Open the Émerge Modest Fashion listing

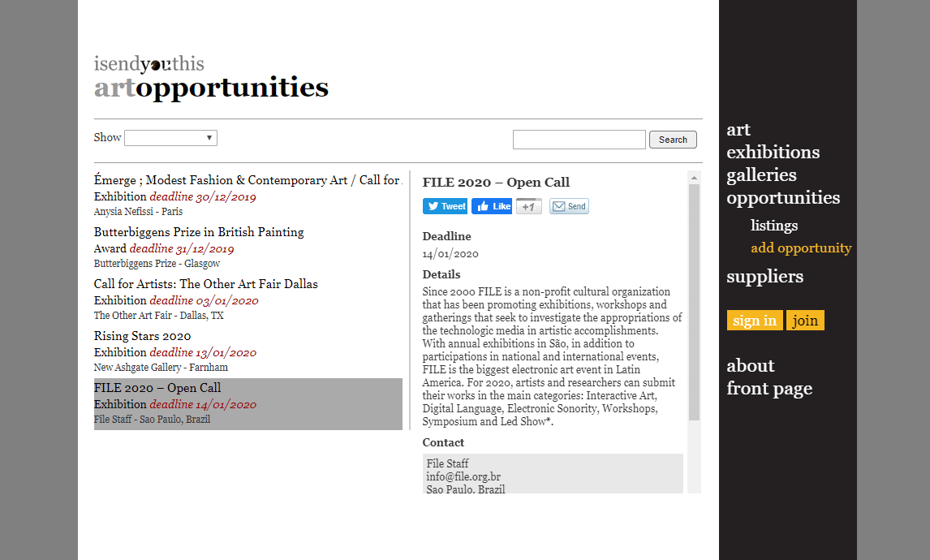247,180
